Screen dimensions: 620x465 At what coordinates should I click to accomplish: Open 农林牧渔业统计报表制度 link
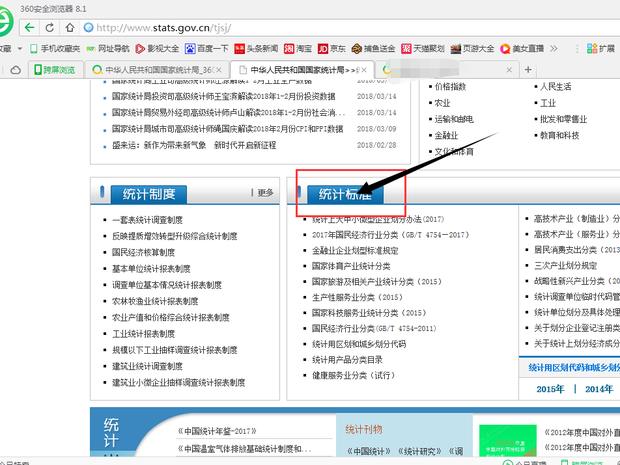(x=155, y=301)
